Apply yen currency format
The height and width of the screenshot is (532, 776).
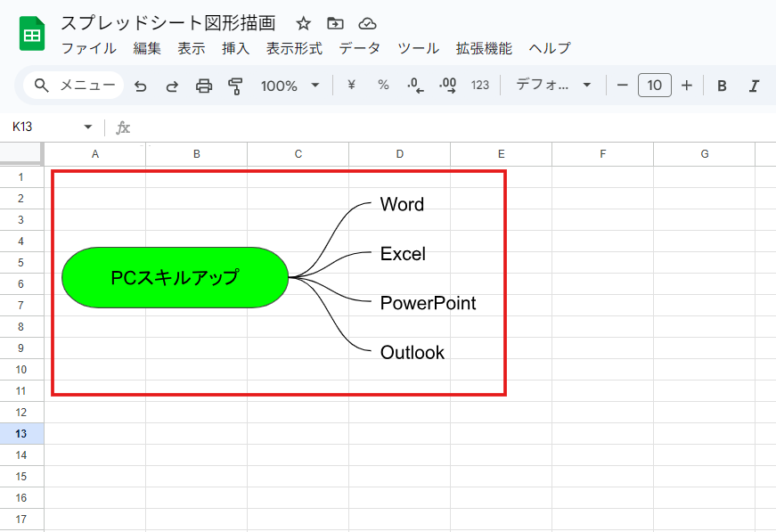[351, 86]
